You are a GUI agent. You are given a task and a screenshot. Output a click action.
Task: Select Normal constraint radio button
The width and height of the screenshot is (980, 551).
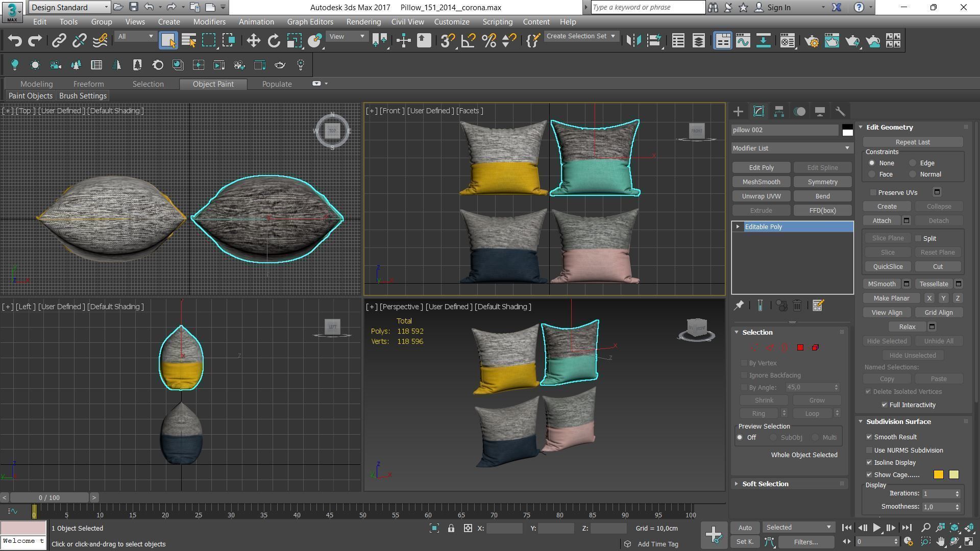coord(913,174)
